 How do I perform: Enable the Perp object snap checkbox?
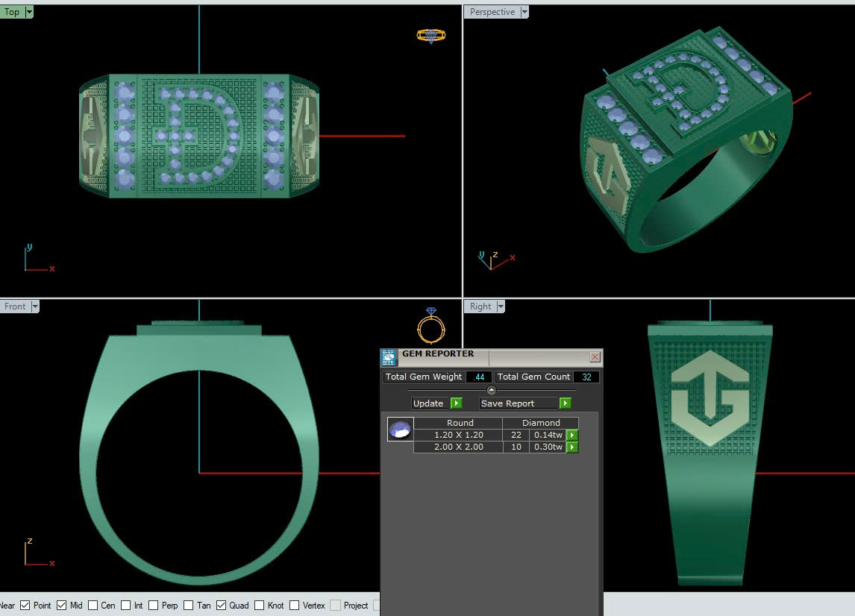tap(154, 606)
